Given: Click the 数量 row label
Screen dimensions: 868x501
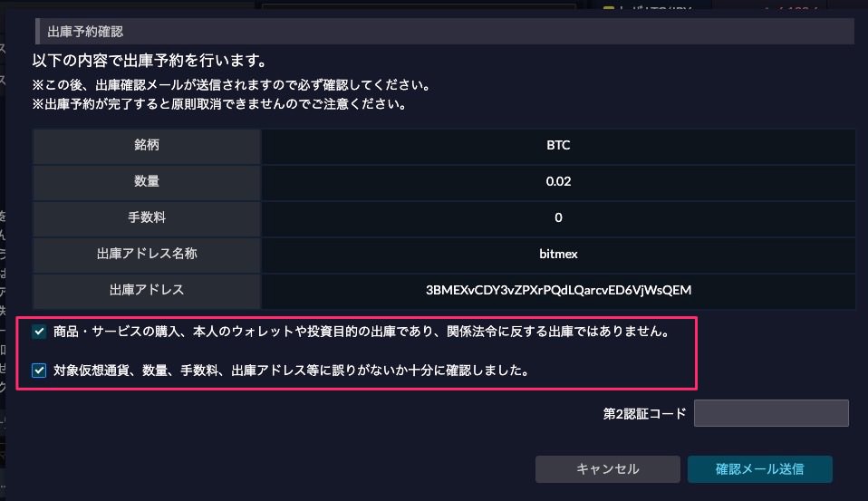Looking at the screenshot, I should [x=147, y=181].
